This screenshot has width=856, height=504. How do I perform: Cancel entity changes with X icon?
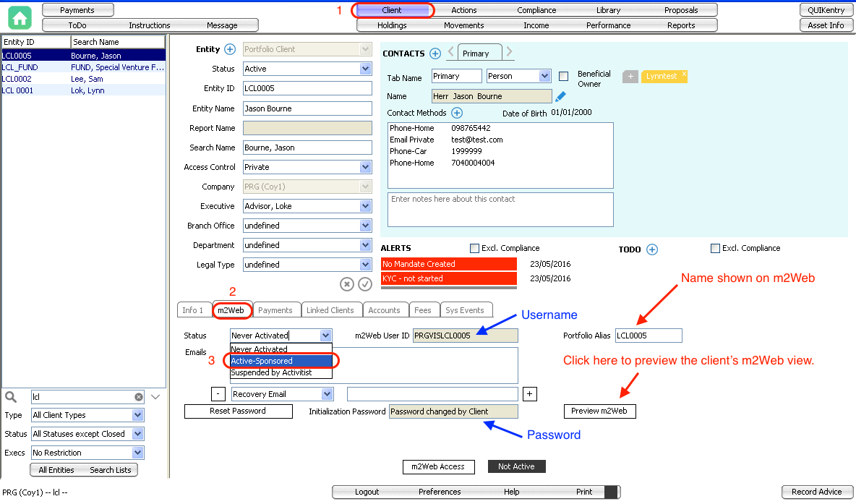(348, 284)
